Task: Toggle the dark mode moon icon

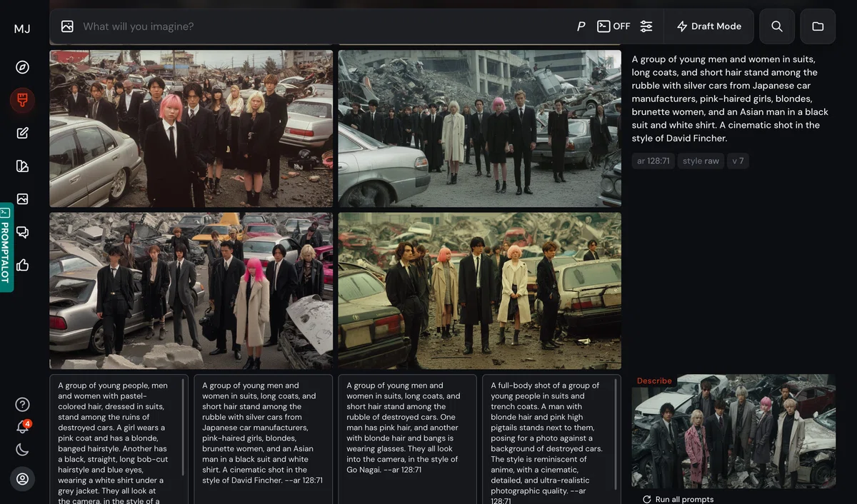Action: (22, 450)
